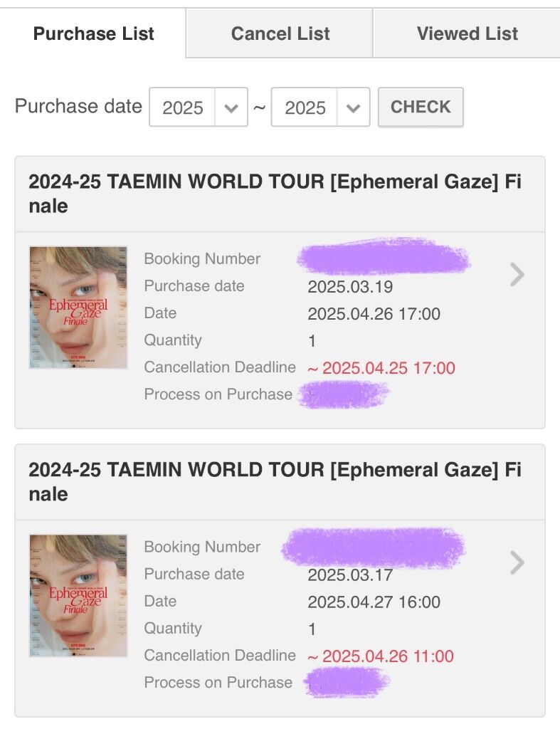The width and height of the screenshot is (560, 729).
Task: Open first TAEMIN WORLD TOUR title
Action: pos(275,194)
